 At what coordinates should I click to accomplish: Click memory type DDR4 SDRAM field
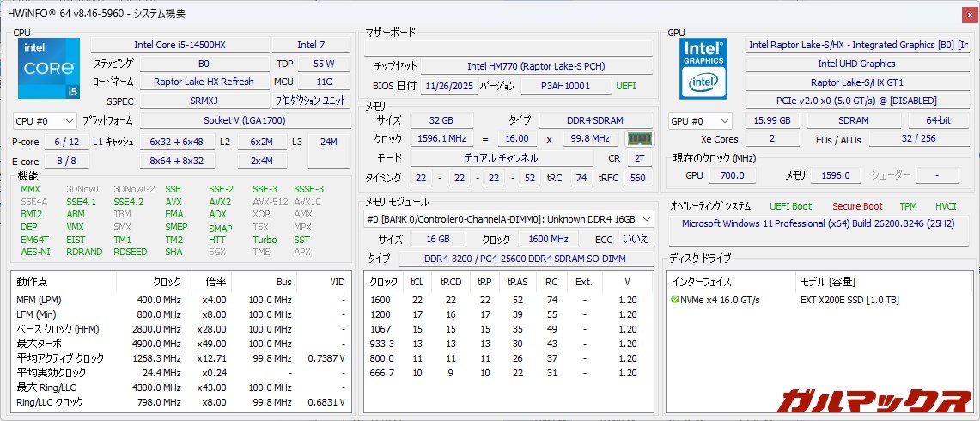pyautogui.click(x=595, y=120)
